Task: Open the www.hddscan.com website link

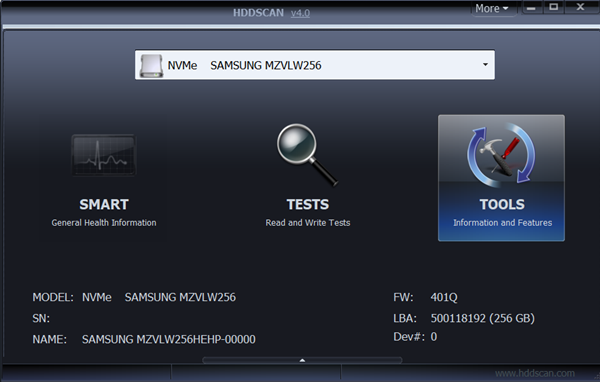Action: (x=535, y=373)
